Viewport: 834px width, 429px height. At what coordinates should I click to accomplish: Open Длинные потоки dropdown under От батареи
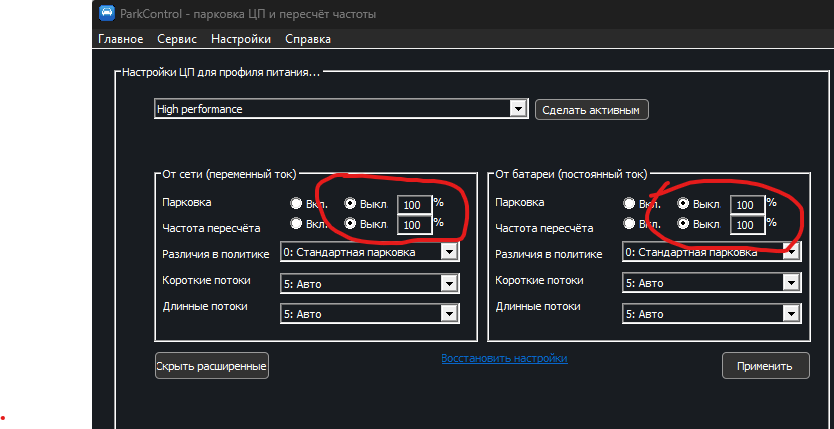click(x=711, y=314)
